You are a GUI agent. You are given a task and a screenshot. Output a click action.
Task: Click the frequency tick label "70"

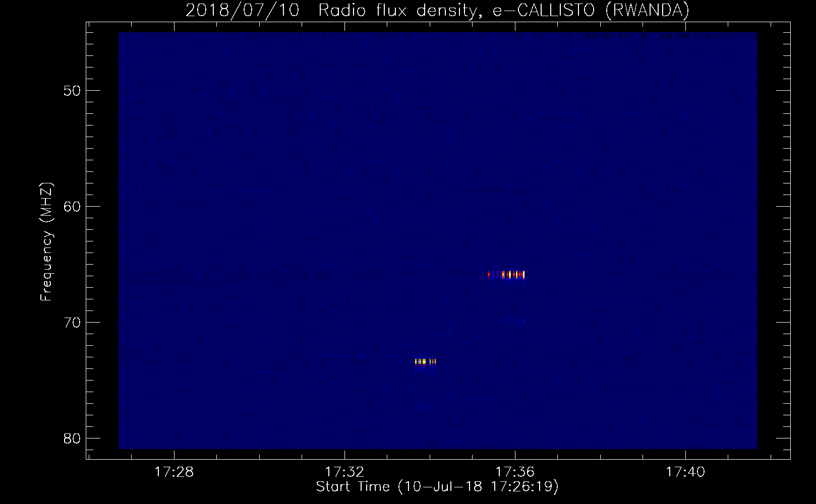[x=73, y=323]
